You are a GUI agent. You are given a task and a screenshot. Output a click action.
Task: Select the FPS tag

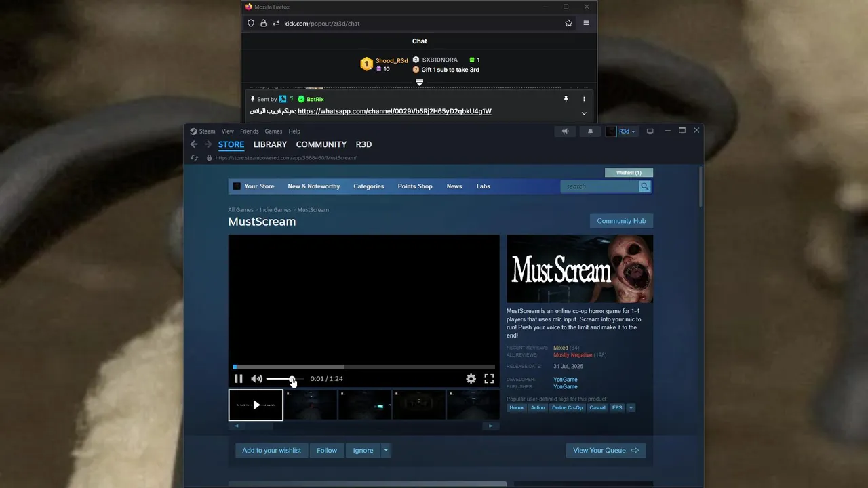point(617,408)
